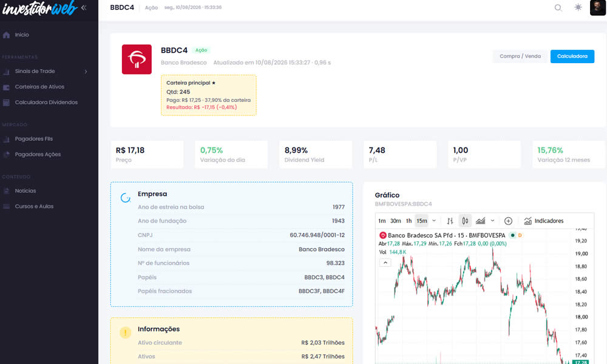Click the Empresa section loading icon

point(126,198)
